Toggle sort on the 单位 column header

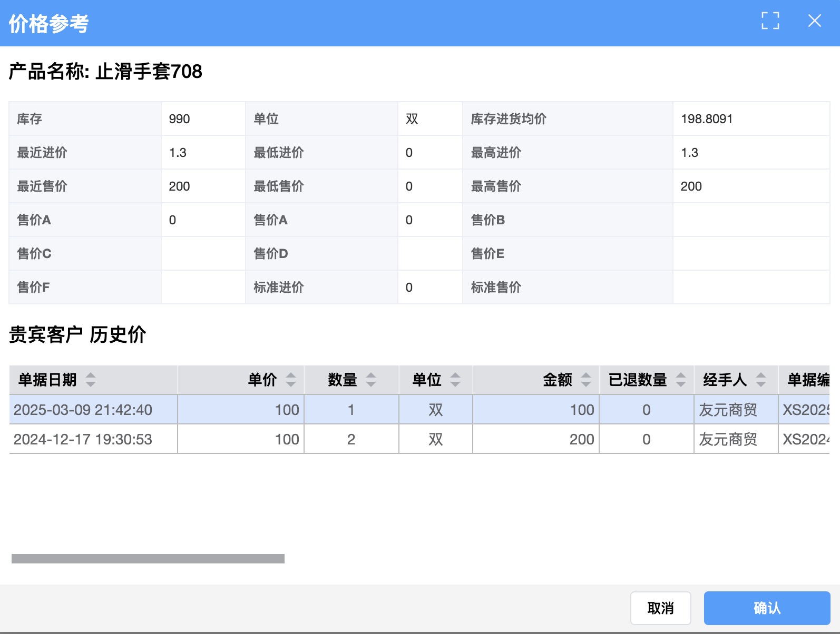click(x=455, y=380)
